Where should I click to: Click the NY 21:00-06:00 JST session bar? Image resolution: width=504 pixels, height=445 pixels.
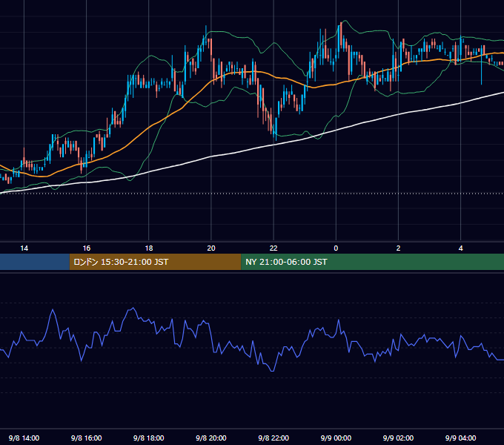[x=372, y=262]
